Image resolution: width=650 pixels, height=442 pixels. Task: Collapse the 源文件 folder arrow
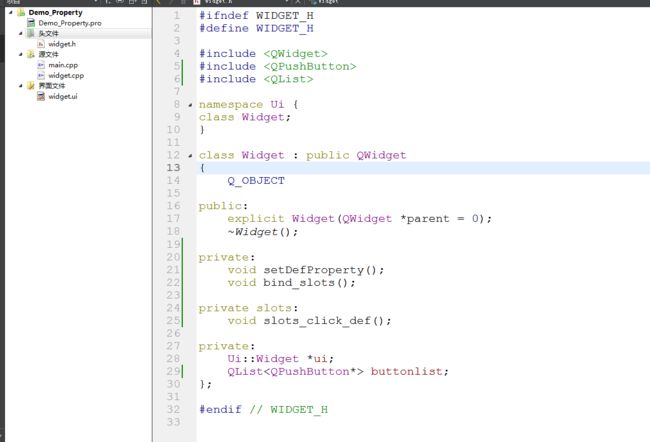coord(20,54)
